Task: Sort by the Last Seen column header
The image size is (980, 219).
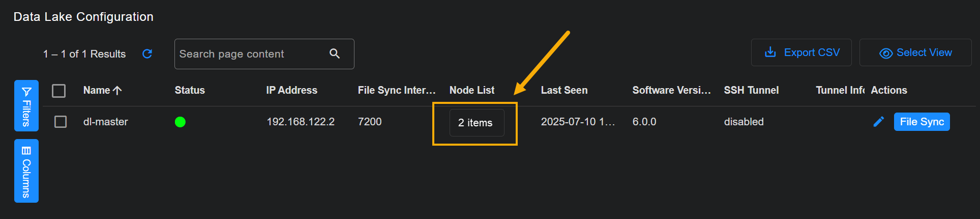Action: 564,90
